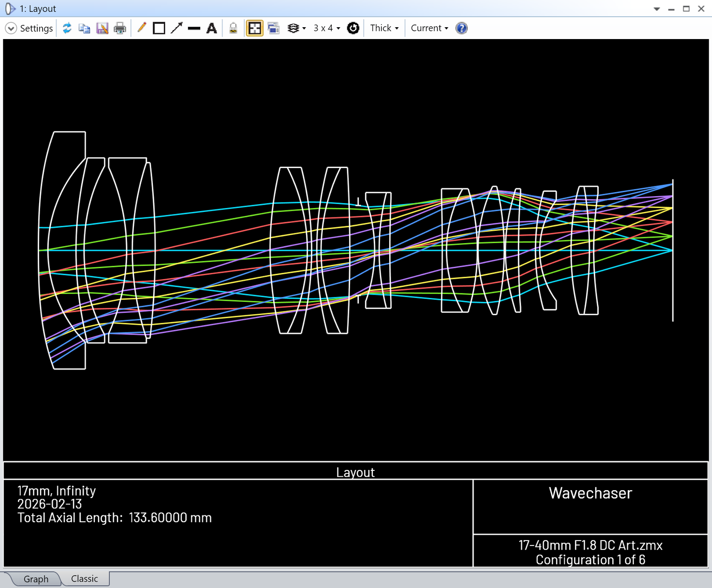Viewport: 712px width, 588px height.
Task: Print the layout with printer icon
Action: 120,28
